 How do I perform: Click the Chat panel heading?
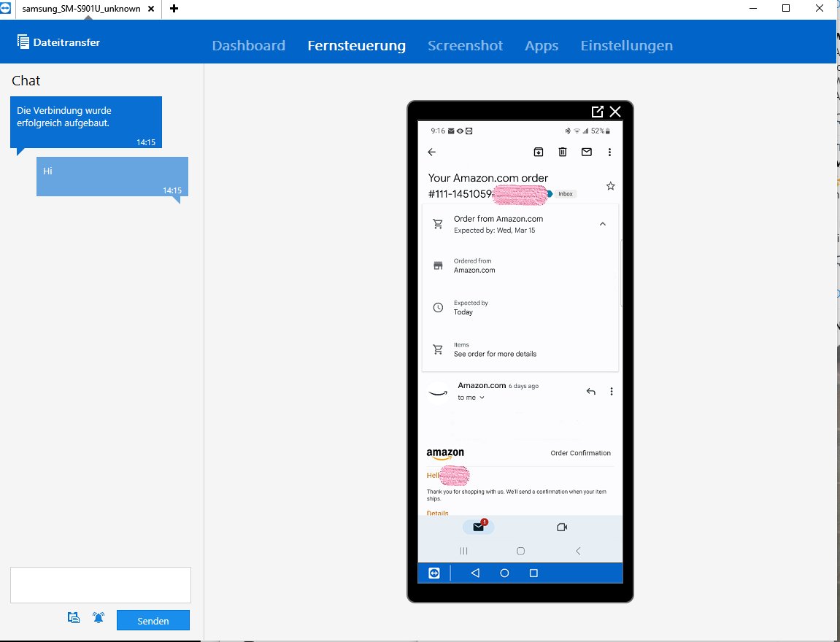pos(26,80)
